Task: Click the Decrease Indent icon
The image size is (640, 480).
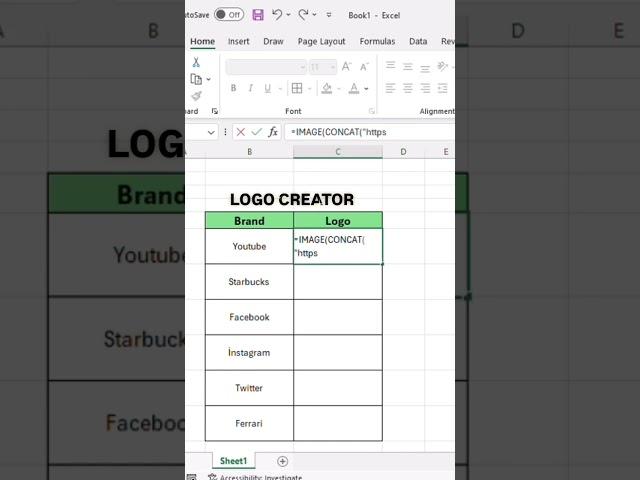Action: (x=442, y=88)
